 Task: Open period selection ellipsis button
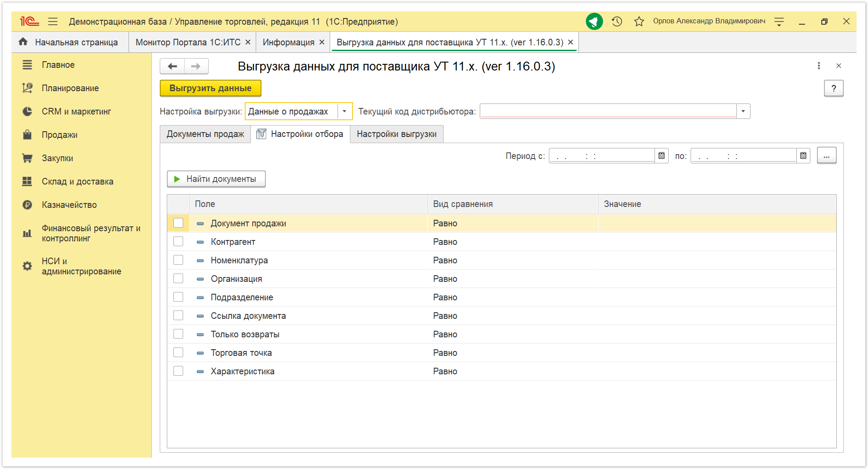point(827,155)
